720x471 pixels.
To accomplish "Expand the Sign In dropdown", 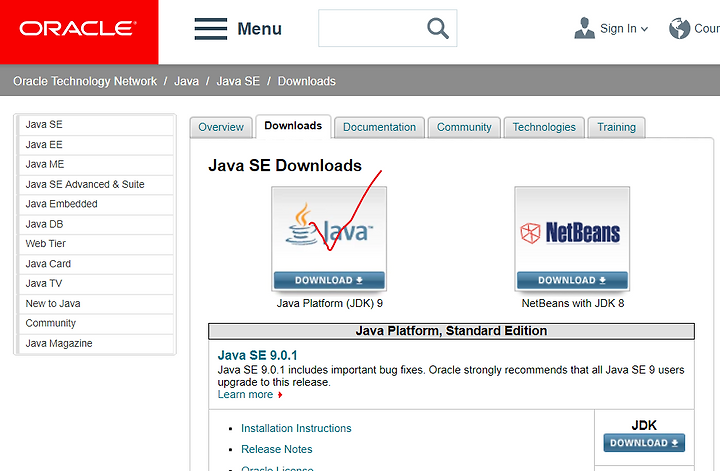I will [x=644, y=29].
